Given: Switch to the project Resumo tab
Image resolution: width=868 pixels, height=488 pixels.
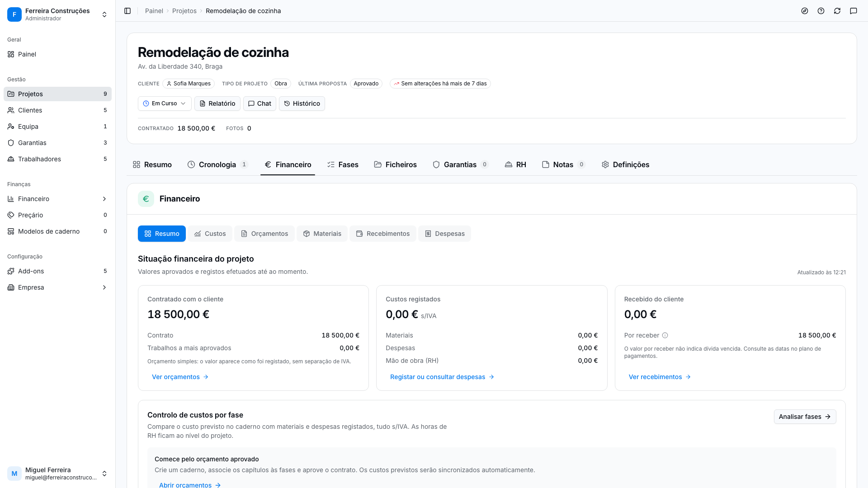Looking at the screenshot, I should (152, 164).
